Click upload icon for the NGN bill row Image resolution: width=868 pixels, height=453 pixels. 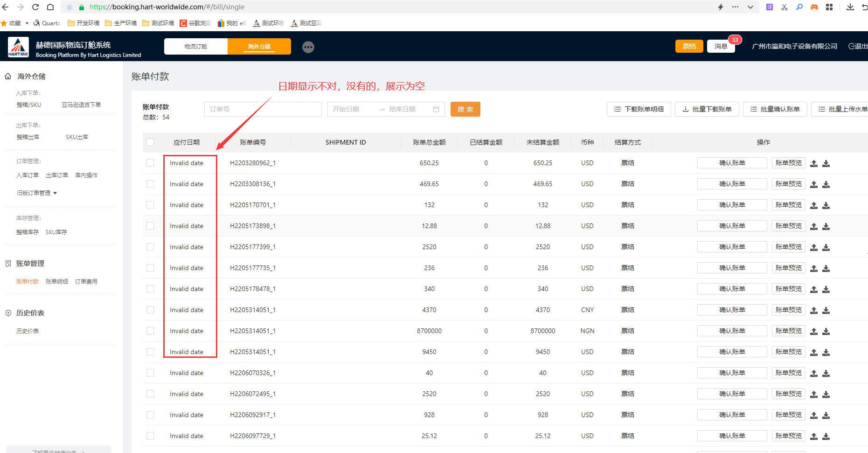click(814, 331)
